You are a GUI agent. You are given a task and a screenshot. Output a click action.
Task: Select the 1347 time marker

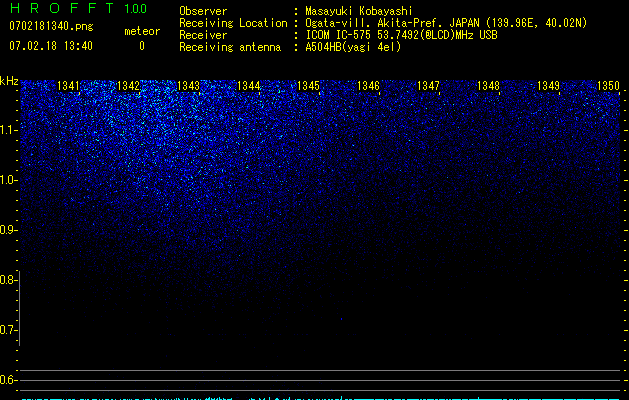pos(428,85)
